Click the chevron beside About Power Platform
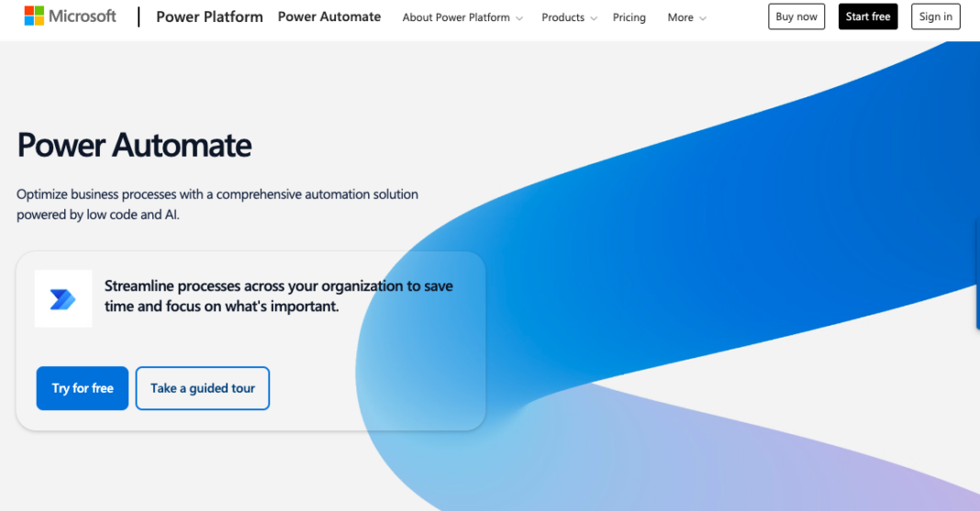The width and height of the screenshot is (980, 511). (x=519, y=18)
